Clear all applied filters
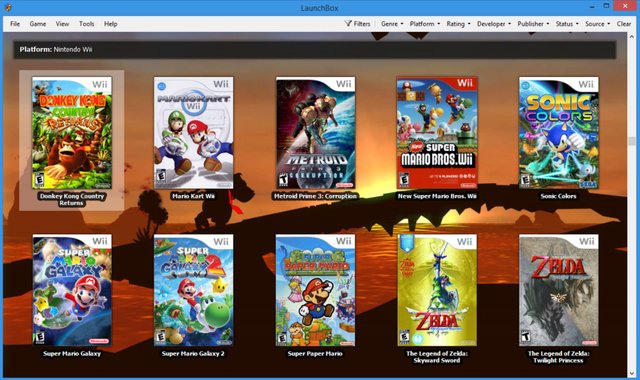This screenshot has height=380, width=640. click(624, 24)
